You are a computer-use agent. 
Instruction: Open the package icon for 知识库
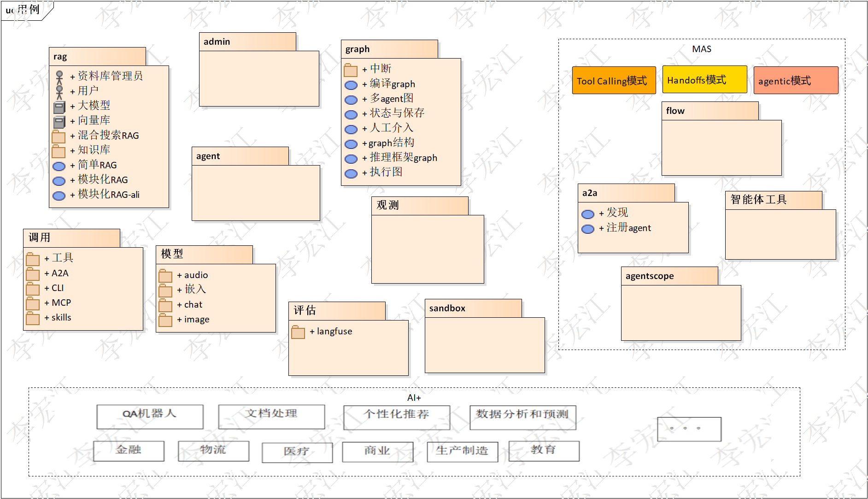(x=59, y=151)
